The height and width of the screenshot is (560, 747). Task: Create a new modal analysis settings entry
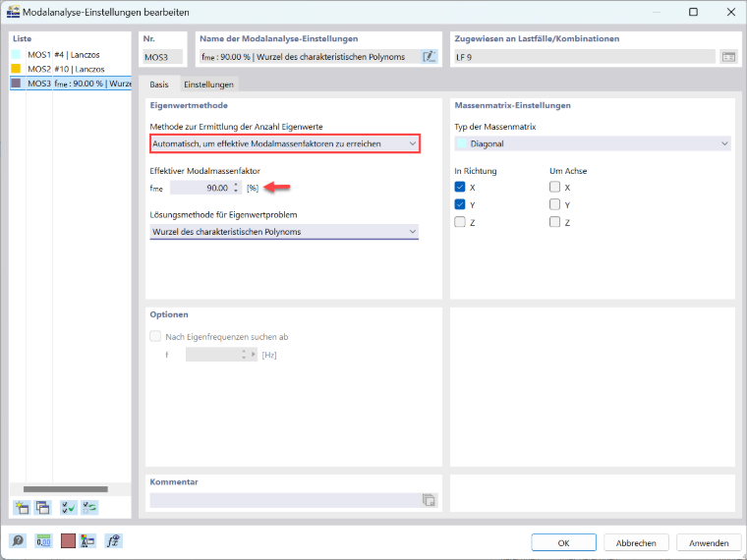pos(22,508)
